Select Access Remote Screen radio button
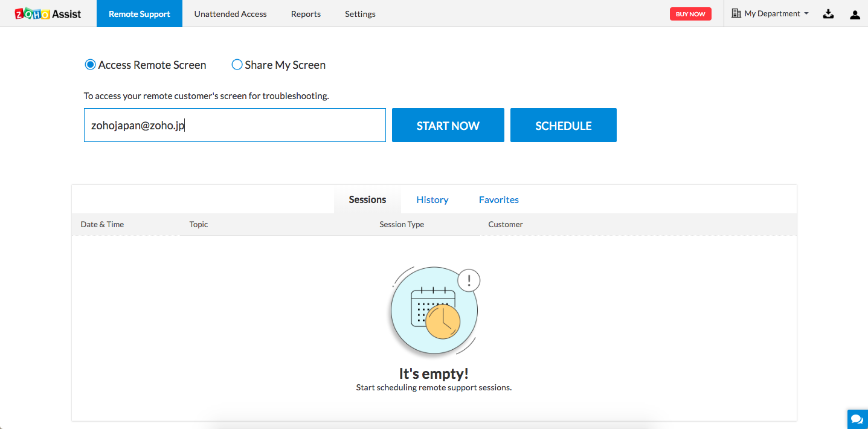This screenshot has height=429, width=868. click(x=90, y=65)
